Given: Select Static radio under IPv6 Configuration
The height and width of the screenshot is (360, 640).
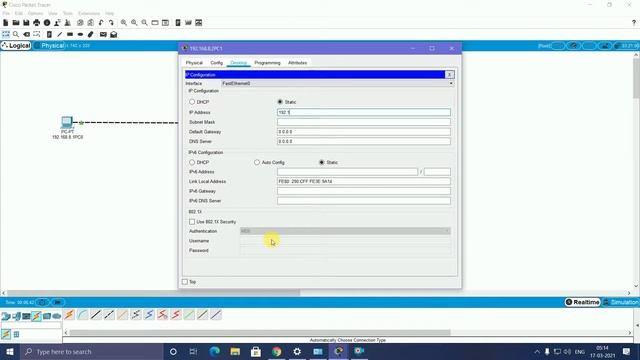Looking at the screenshot, I should point(322,162).
